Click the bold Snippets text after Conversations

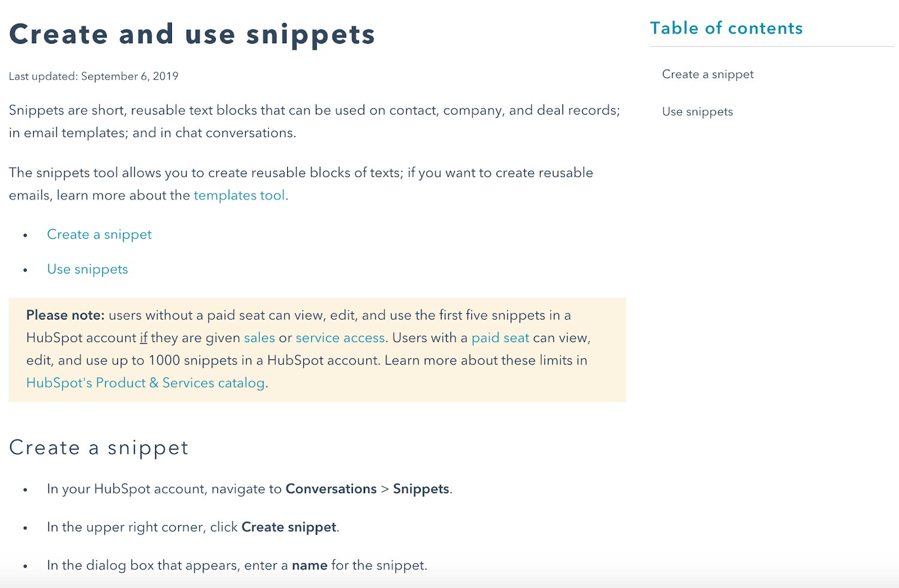tap(421, 489)
